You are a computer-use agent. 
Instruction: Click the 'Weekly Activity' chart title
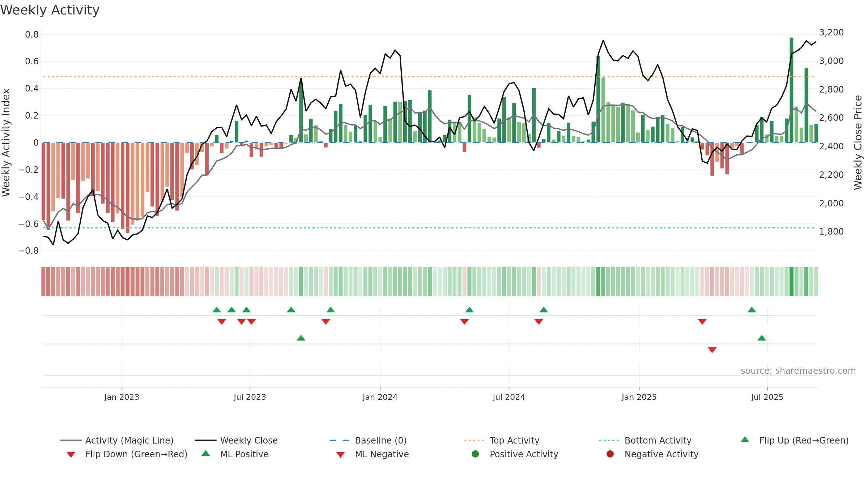pos(50,10)
